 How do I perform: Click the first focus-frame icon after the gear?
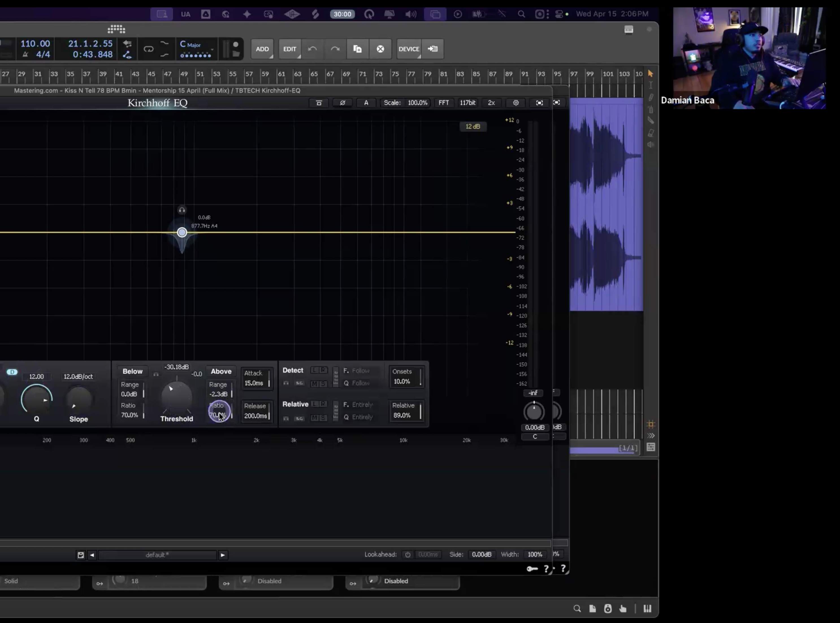[x=540, y=103]
